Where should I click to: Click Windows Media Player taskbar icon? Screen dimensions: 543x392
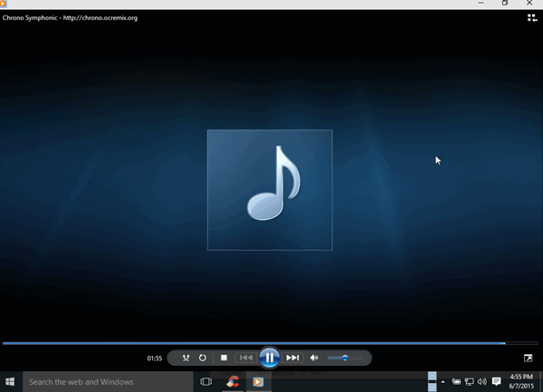258,382
